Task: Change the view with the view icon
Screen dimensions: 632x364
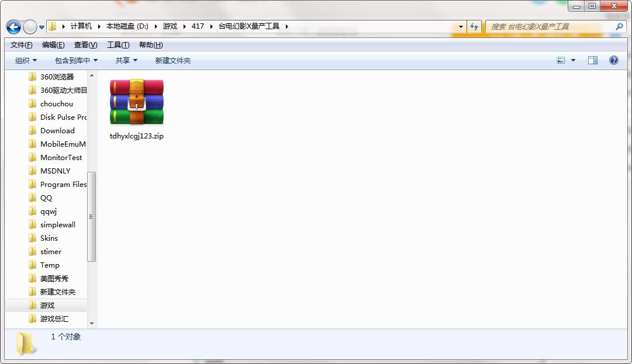Action: pos(561,60)
